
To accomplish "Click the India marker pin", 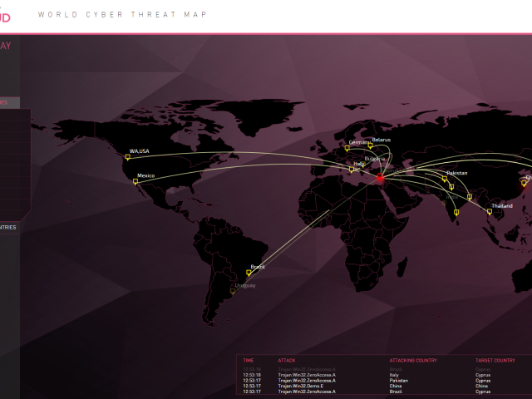I will point(456,210).
